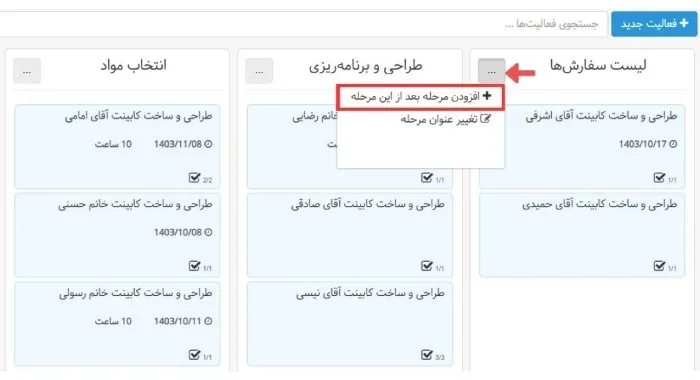
Task: Click column title انتخاب مواد
Action: point(133,66)
